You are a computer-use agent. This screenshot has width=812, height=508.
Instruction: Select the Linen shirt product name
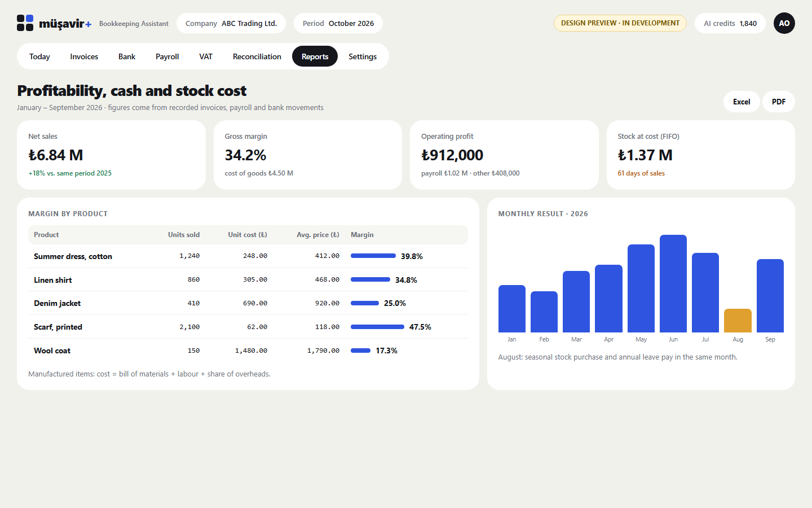coord(52,280)
